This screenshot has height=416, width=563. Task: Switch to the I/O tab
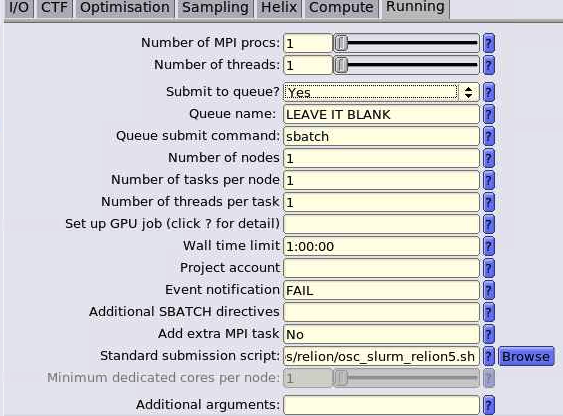click(x=19, y=8)
